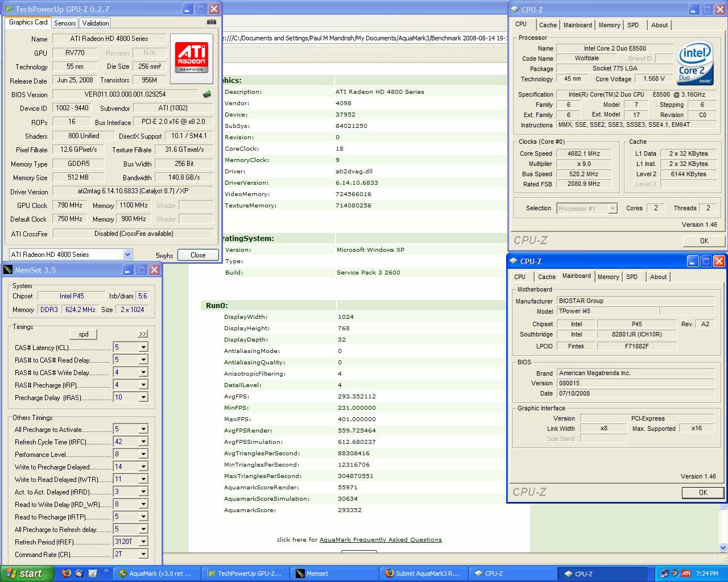Open RAS# Precharge (tRP) dropdown

click(x=143, y=385)
